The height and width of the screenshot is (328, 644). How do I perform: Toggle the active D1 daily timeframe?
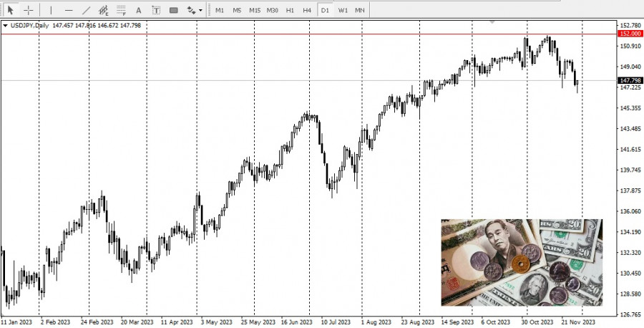tap(325, 10)
